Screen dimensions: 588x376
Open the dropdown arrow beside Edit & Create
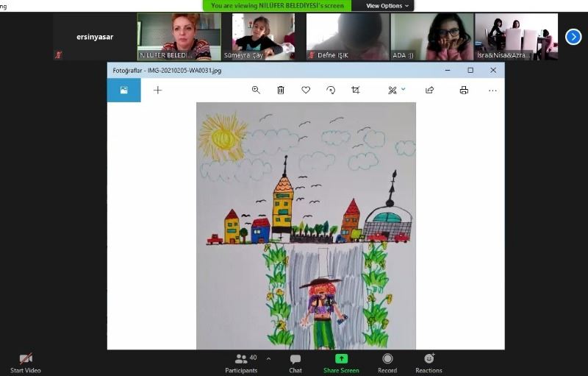coord(404,89)
